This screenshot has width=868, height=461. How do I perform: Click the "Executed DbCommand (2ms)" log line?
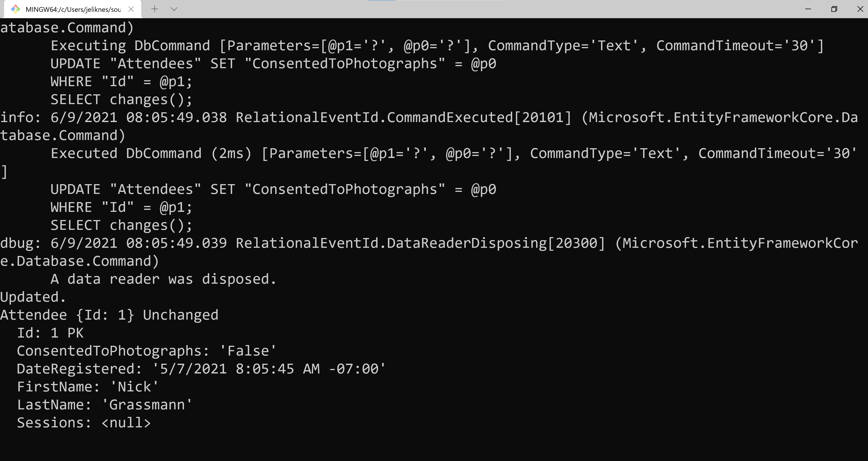[x=453, y=154]
